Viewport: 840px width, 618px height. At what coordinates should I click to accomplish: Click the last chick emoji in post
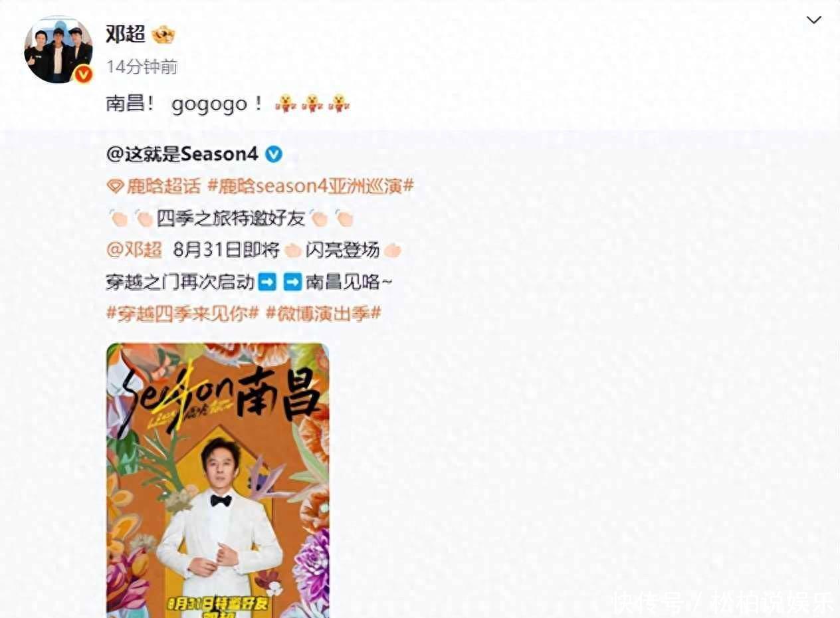point(340,104)
